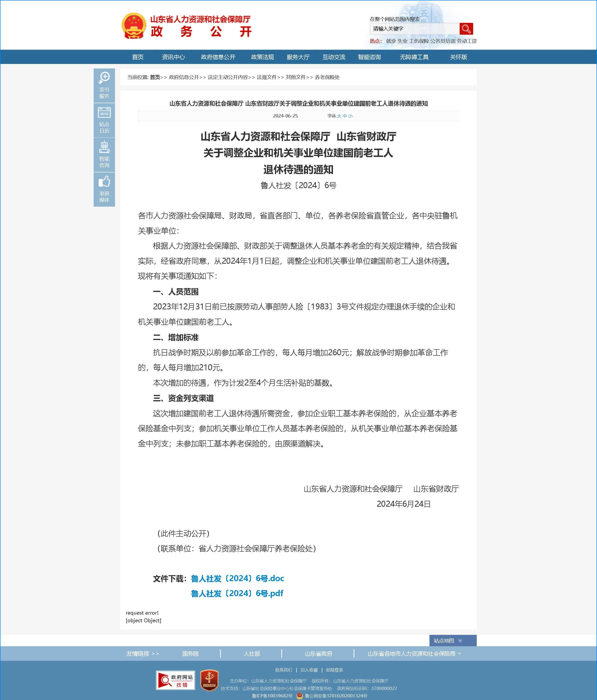Set font size to 中
597x700 pixels.
[x=345, y=116]
